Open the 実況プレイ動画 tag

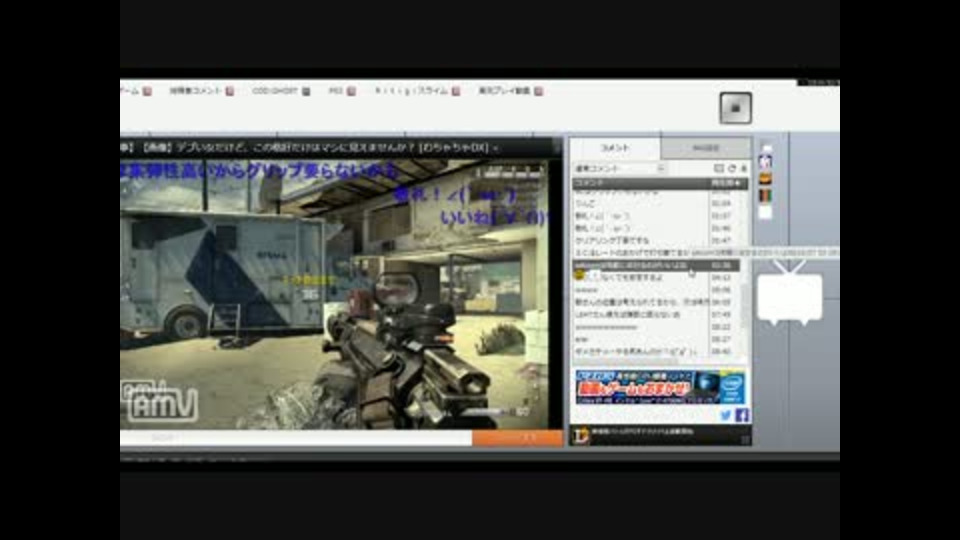(504, 91)
